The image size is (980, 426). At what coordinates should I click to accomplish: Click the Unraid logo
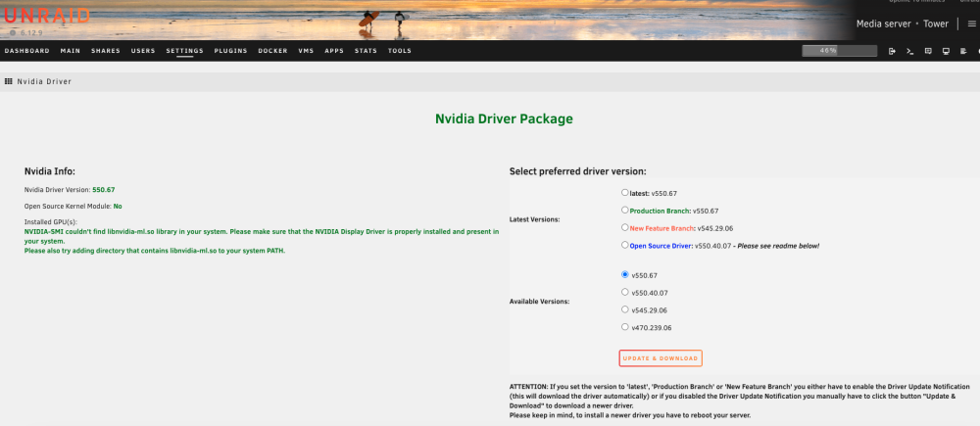tap(47, 16)
